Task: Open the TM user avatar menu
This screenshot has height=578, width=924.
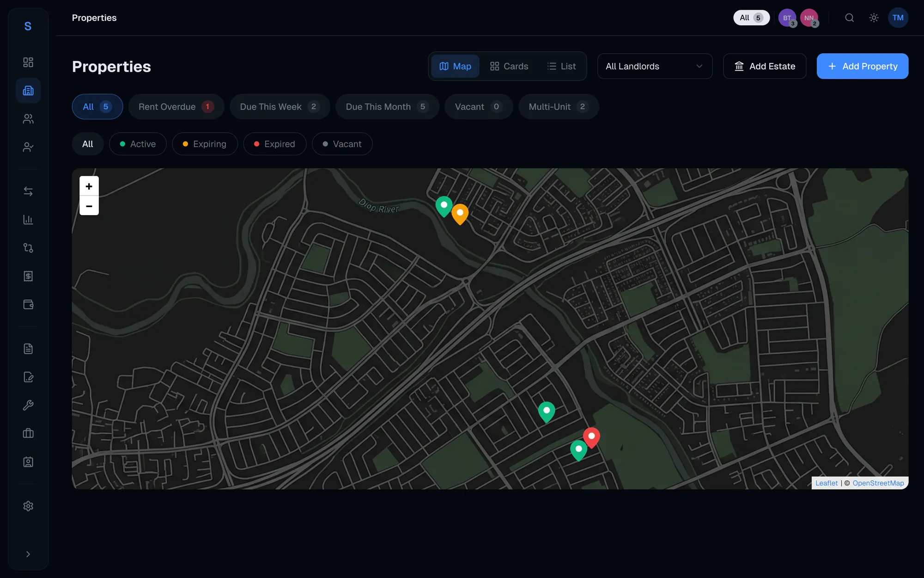Action: [898, 18]
